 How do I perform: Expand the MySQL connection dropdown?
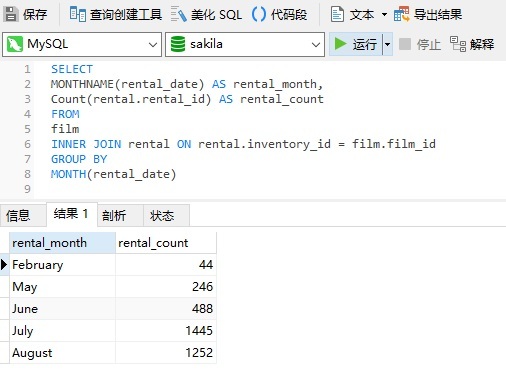153,44
